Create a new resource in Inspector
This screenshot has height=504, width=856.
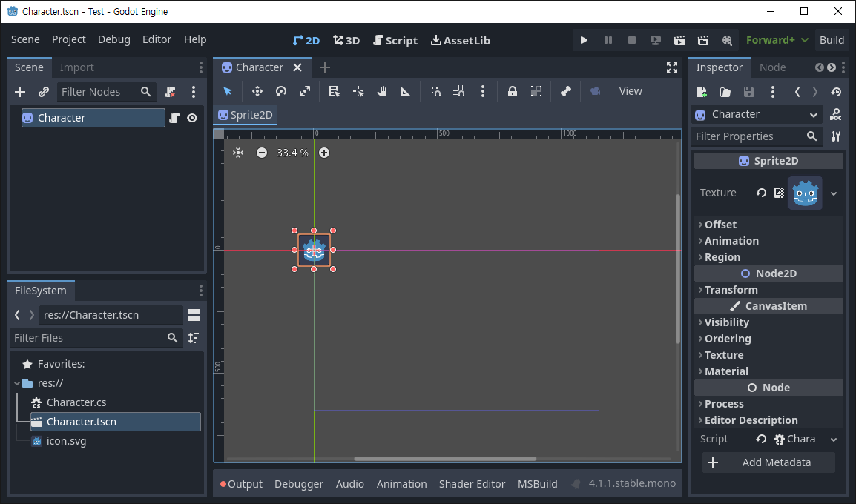pyautogui.click(x=702, y=92)
